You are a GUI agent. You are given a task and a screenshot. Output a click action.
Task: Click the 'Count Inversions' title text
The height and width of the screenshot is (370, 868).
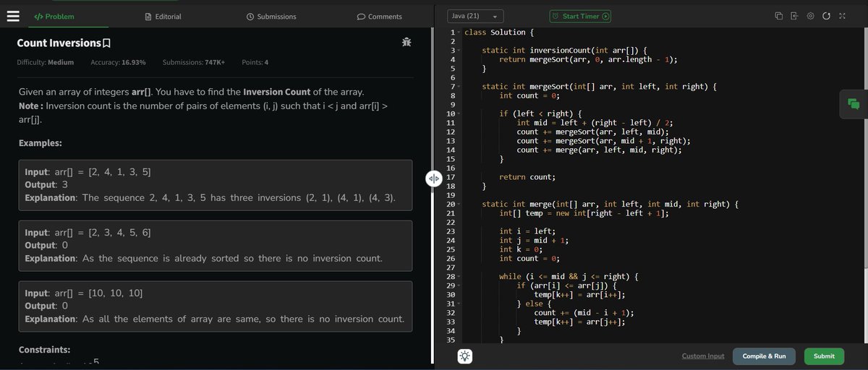point(59,43)
